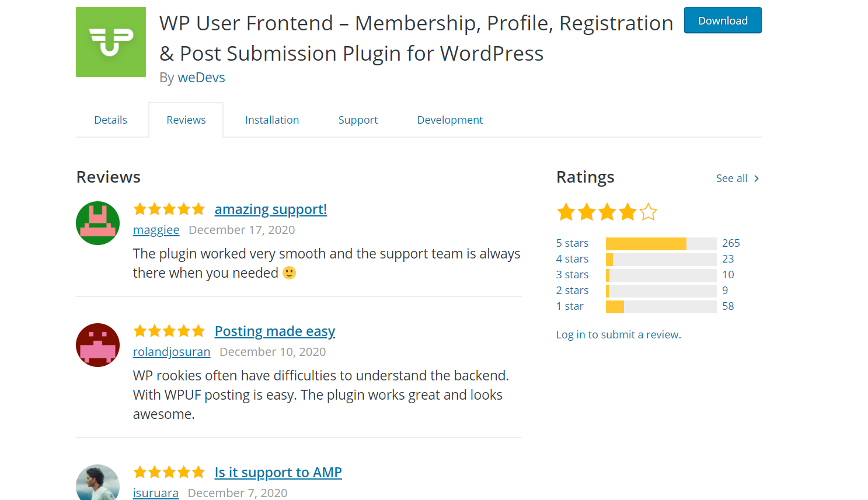The height and width of the screenshot is (500, 868).
Task: Click the Download button
Action: point(722,20)
